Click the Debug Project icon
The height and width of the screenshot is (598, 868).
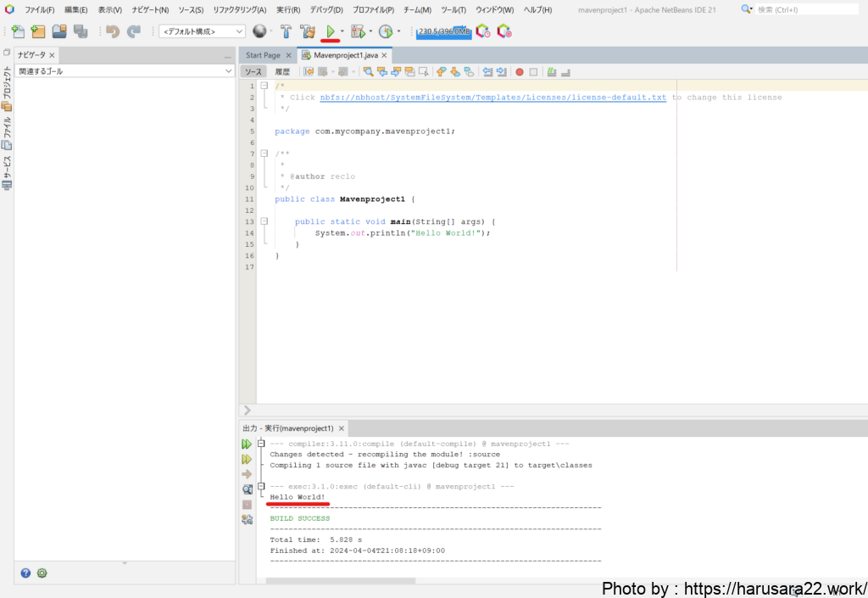click(358, 31)
